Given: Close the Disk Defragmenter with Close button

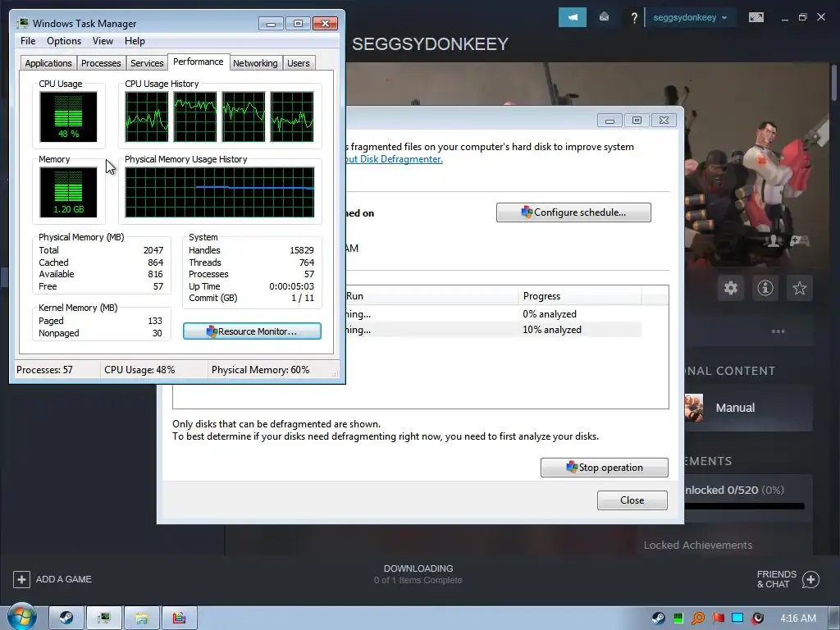Looking at the screenshot, I should (632, 500).
